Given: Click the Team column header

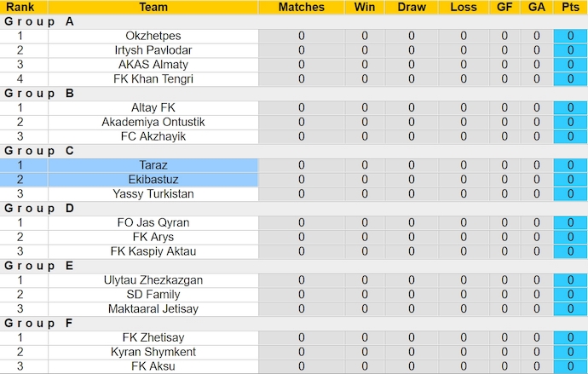Looking at the screenshot, I should [153, 7].
